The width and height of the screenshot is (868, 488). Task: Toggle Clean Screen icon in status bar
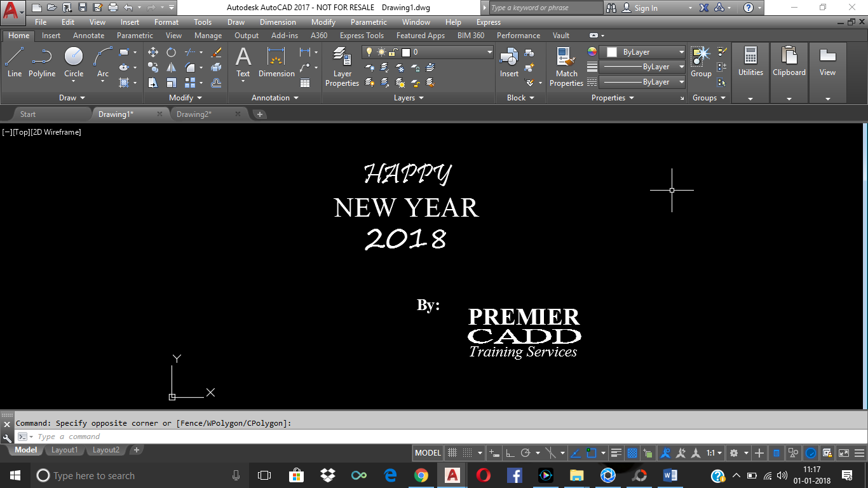(843, 453)
